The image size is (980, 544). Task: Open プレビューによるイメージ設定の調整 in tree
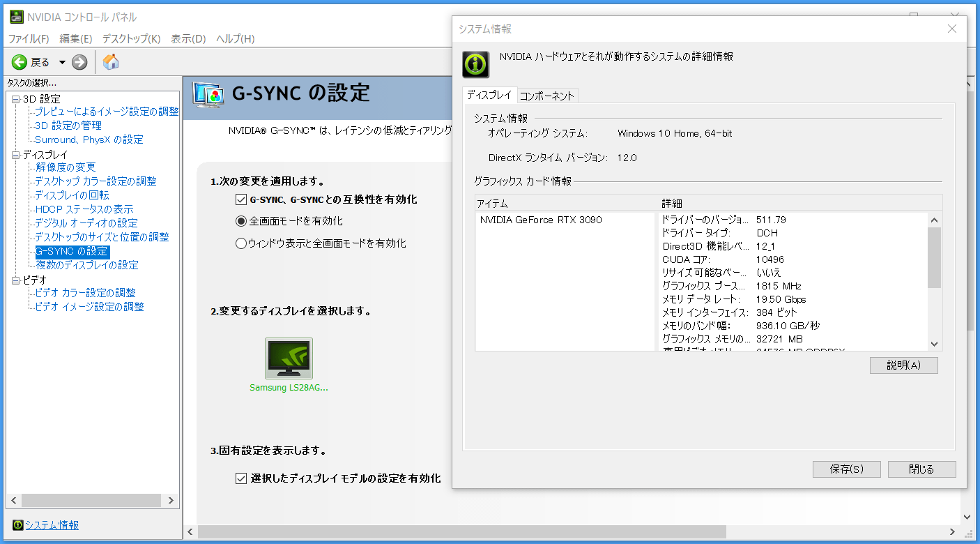pyautogui.click(x=107, y=112)
